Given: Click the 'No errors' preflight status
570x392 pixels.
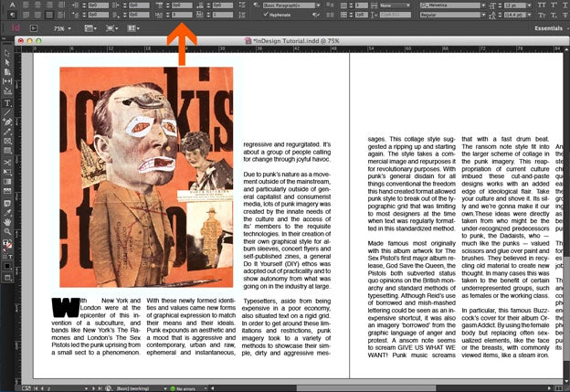Looking at the screenshot, I should (x=185, y=388).
